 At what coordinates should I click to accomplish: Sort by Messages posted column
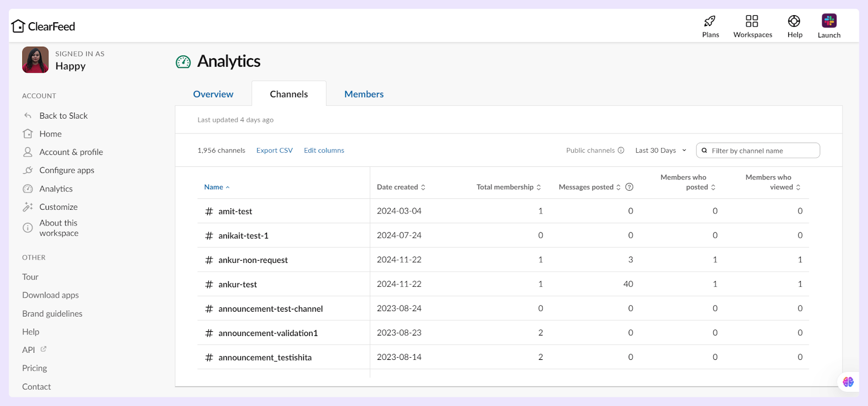(590, 187)
